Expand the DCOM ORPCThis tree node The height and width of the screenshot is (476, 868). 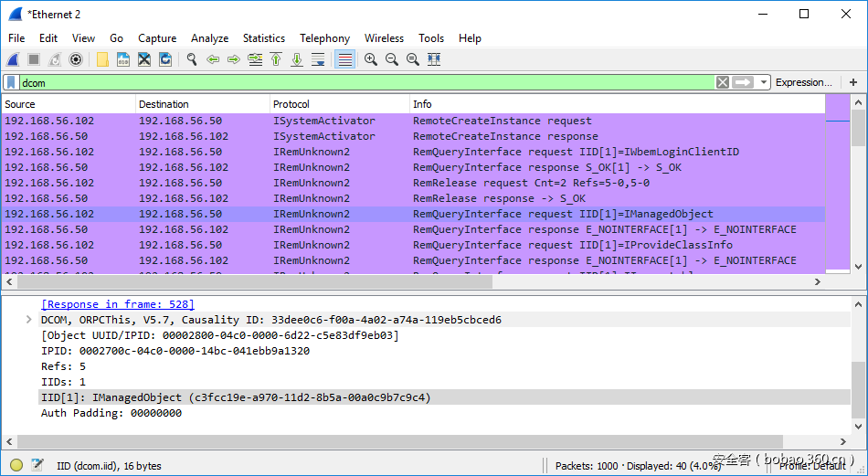coord(29,320)
